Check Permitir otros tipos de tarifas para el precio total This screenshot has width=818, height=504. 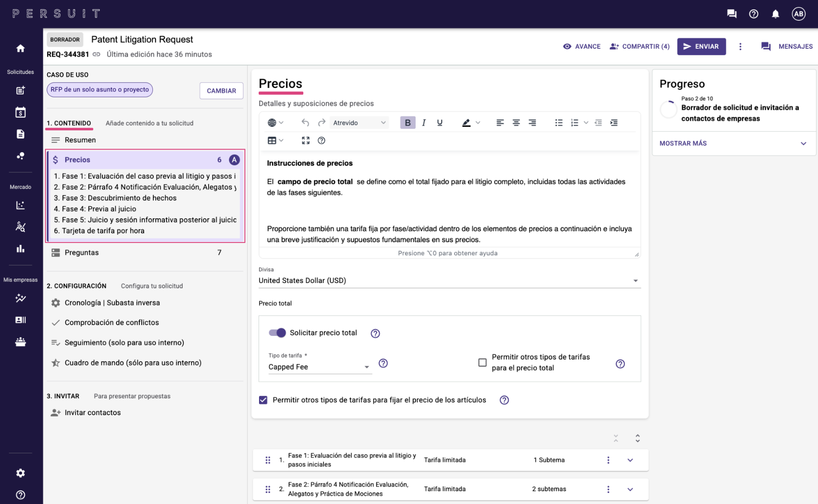pyautogui.click(x=482, y=362)
